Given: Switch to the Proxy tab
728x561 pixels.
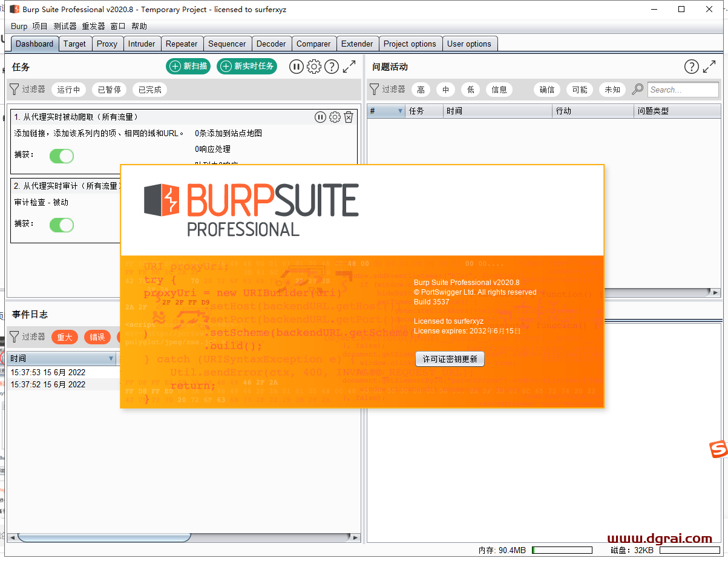Looking at the screenshot, I should tap(107, 44).
